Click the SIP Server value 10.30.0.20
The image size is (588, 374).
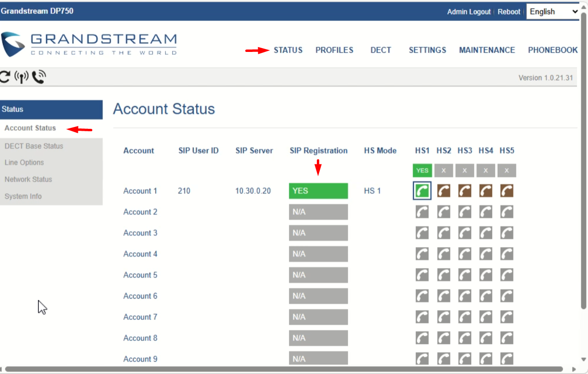coord(253,191)
